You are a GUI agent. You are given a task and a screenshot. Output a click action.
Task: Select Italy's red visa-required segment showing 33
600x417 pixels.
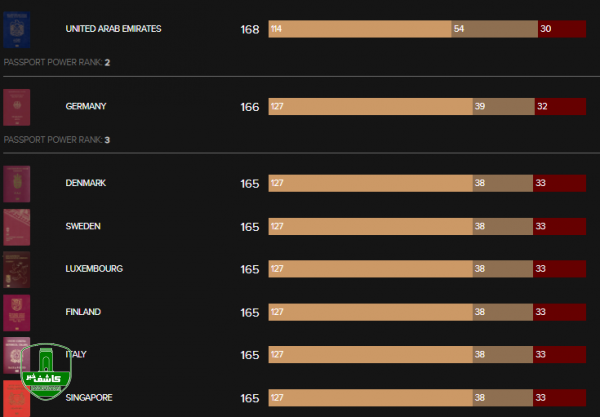[x=559, y=355]
